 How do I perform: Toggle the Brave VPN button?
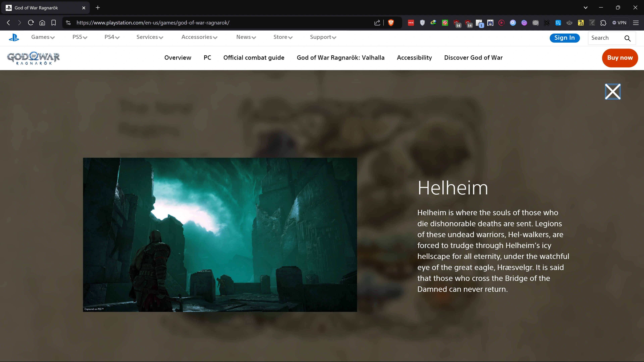point(619,23)
